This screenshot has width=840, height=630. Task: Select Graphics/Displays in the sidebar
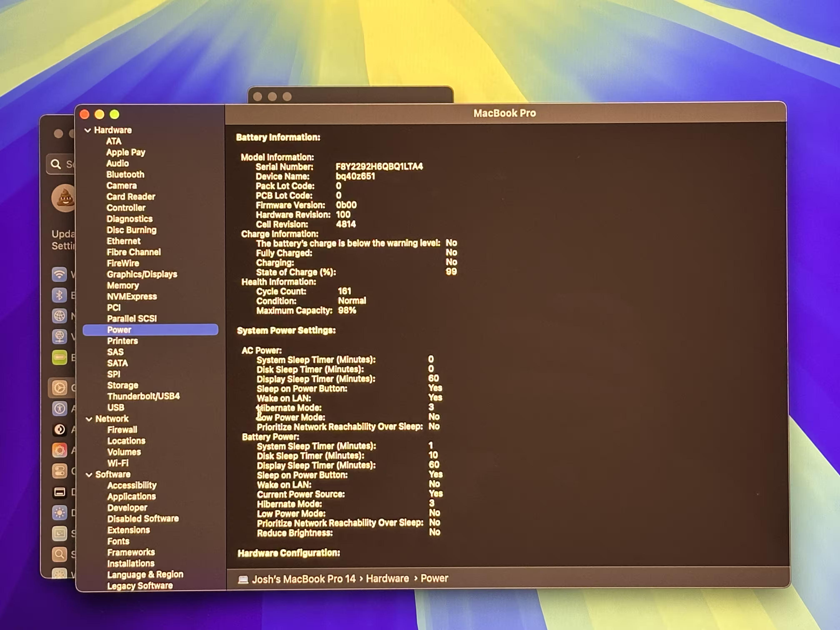tap(142, 274)
